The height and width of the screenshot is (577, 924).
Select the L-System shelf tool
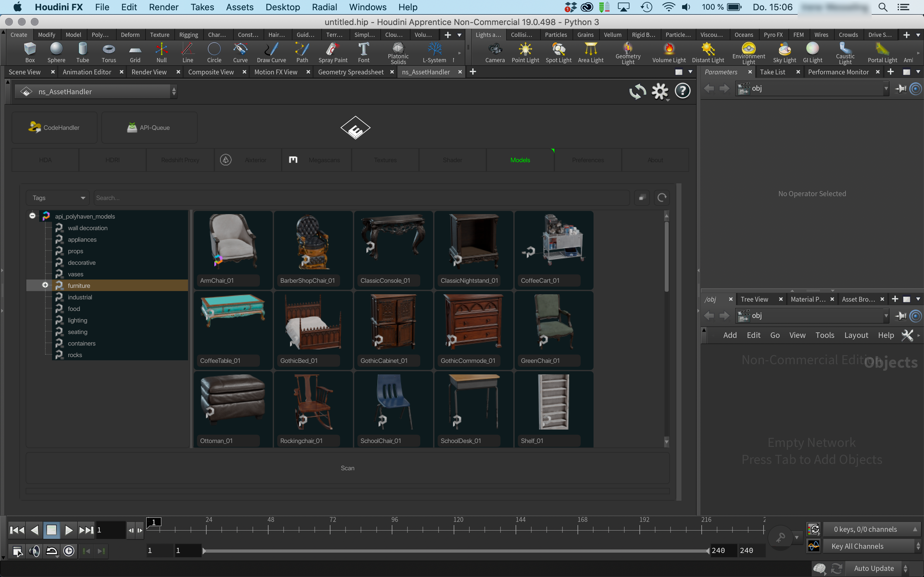point(434,52)
